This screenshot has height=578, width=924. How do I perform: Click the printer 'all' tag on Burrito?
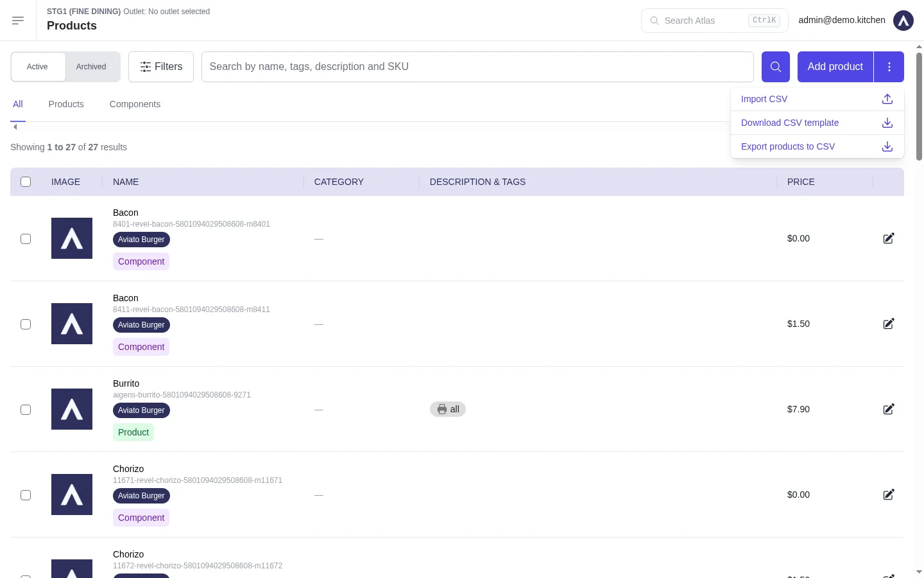tap(448, 409)
